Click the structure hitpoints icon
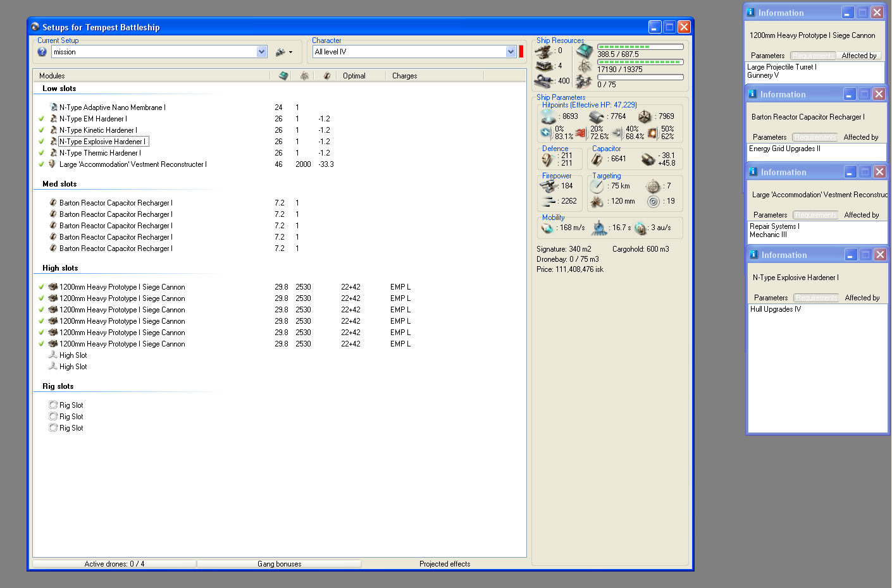This screenshot has height=588, width=892. coord(645,116)
